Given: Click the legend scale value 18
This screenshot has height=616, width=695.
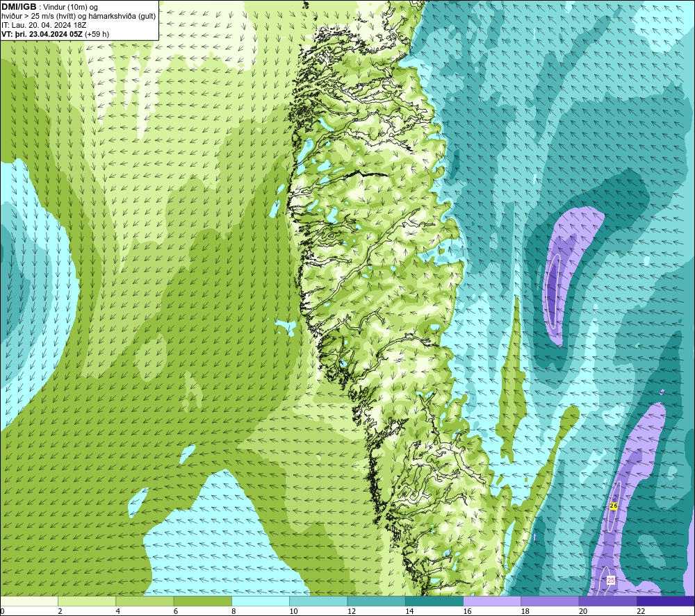Looking at the screenshot, I should (525, 612).
